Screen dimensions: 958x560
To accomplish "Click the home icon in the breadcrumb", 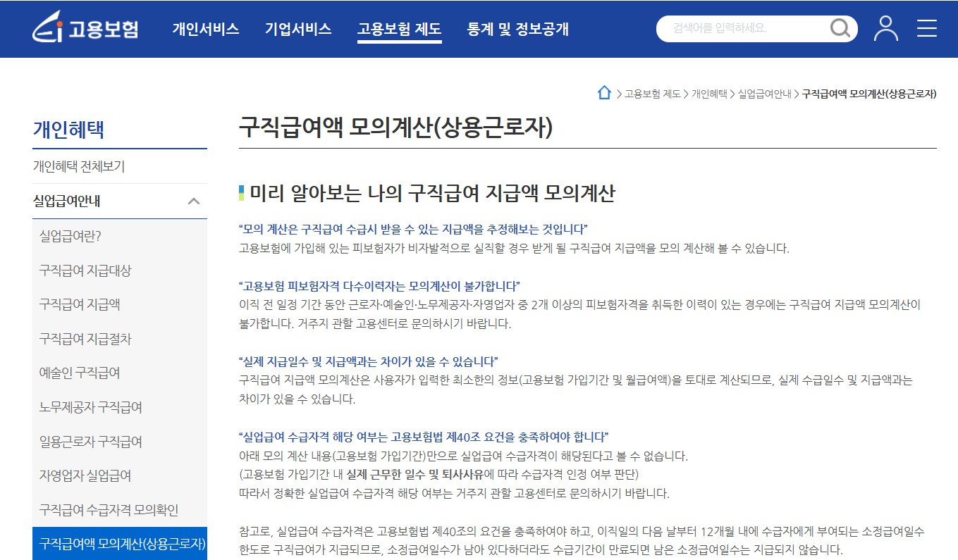I will tap(604, 92).
